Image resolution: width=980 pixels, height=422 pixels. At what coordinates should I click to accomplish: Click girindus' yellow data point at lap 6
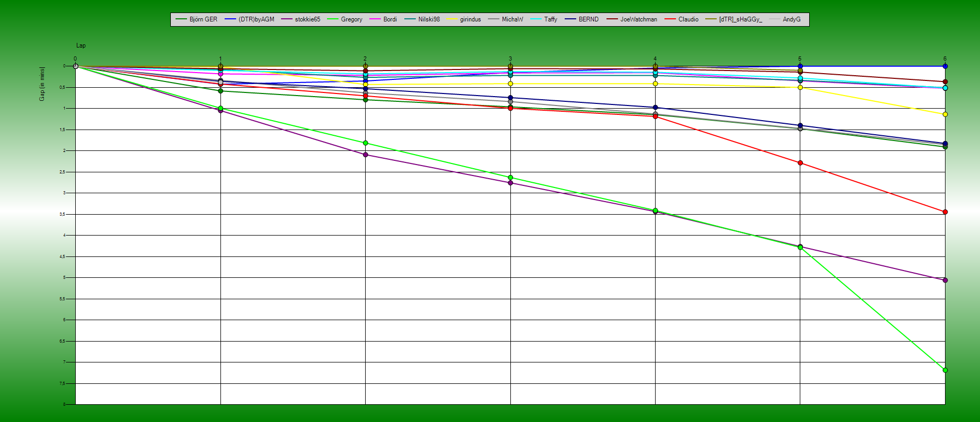(945, 114)
